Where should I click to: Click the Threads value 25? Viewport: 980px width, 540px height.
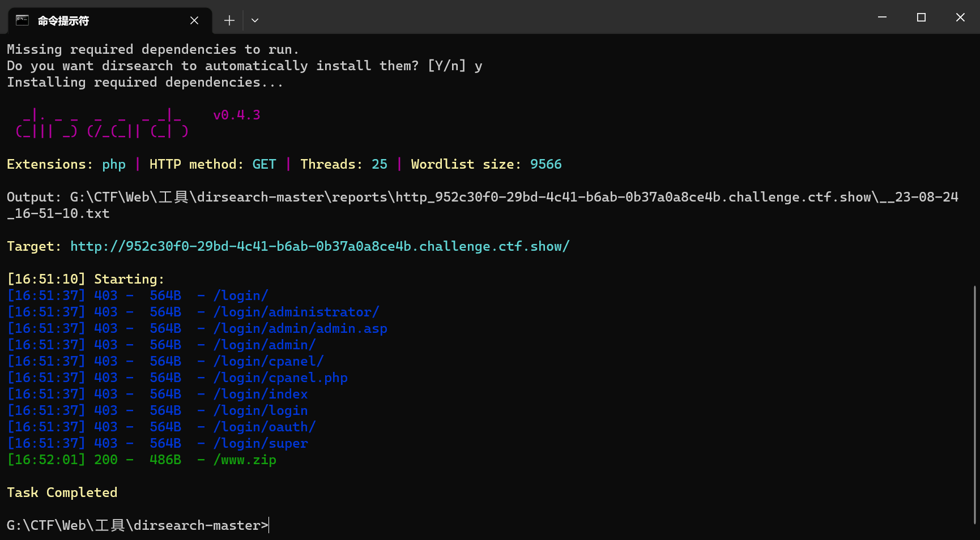(x=380, y=164)
